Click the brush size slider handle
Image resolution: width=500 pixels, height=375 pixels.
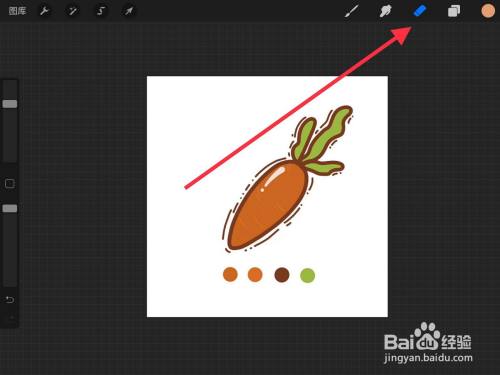click(x=10, y=104)
